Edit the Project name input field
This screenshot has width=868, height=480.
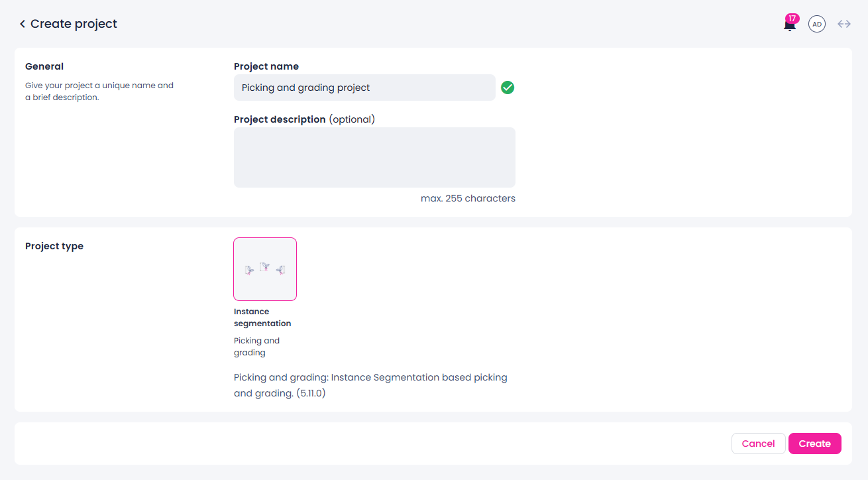[x=364, y=88]
